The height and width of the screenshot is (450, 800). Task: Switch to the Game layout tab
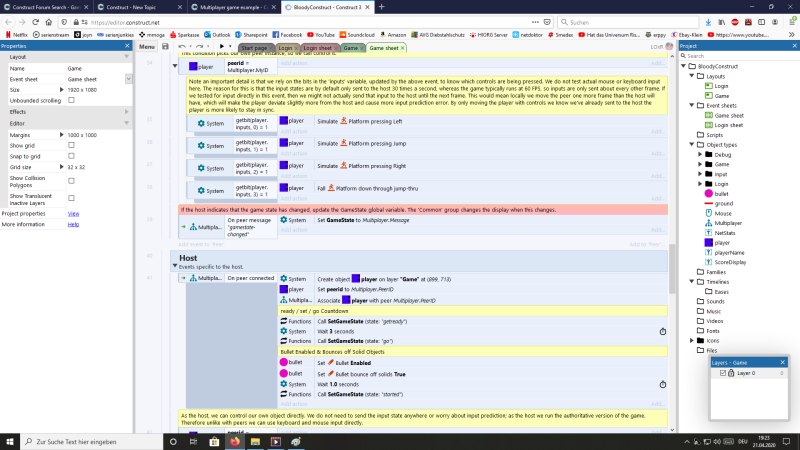coord(351,48)
